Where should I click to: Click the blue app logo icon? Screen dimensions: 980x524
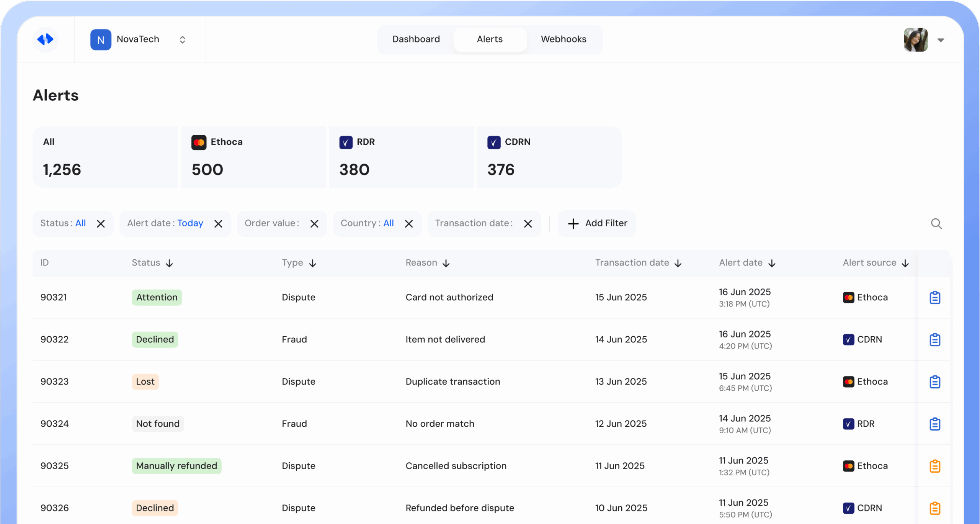(45, 39)
